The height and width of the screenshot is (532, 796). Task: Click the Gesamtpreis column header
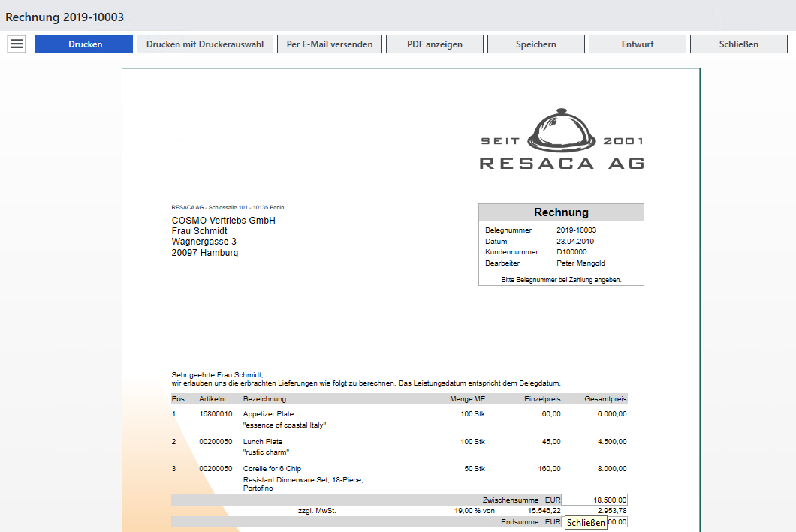[605, 399]
